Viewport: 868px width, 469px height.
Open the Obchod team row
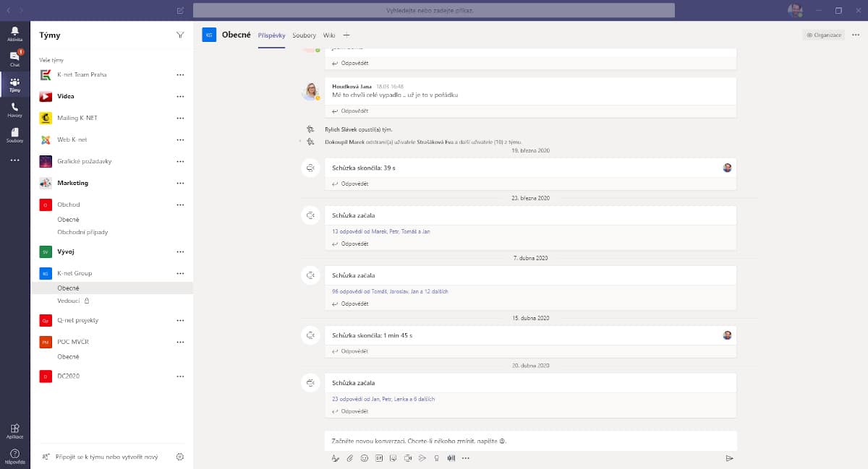pos(111,205)
